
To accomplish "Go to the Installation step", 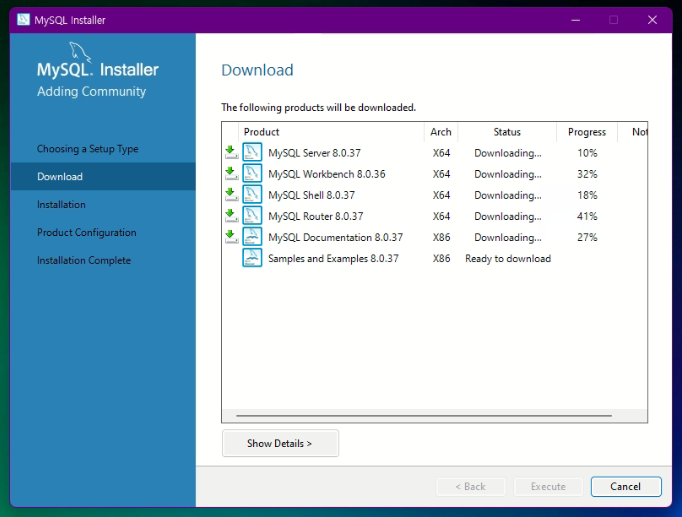I will click(61, 204).
